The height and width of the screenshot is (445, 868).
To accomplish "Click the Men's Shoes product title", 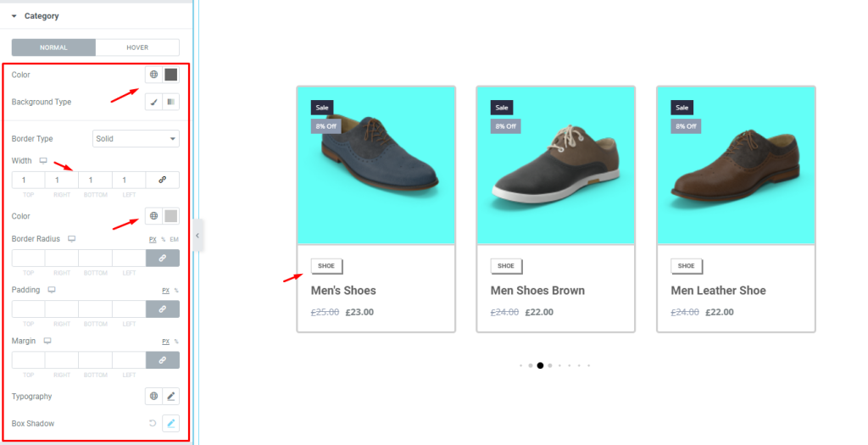I will click(x=343, y=291).
